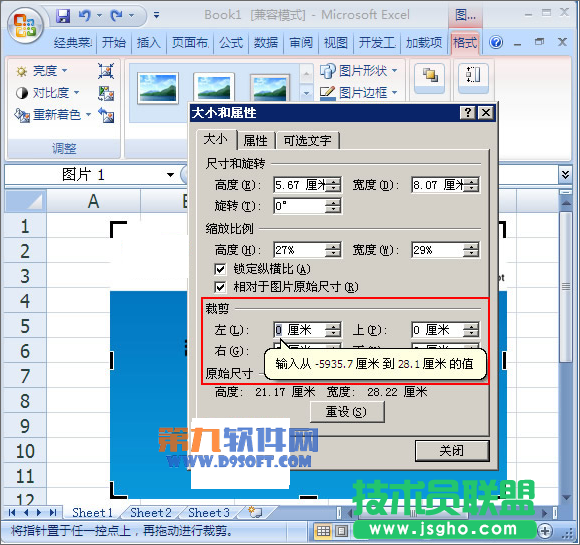Click the change picture icon

[x=106, y=93]
